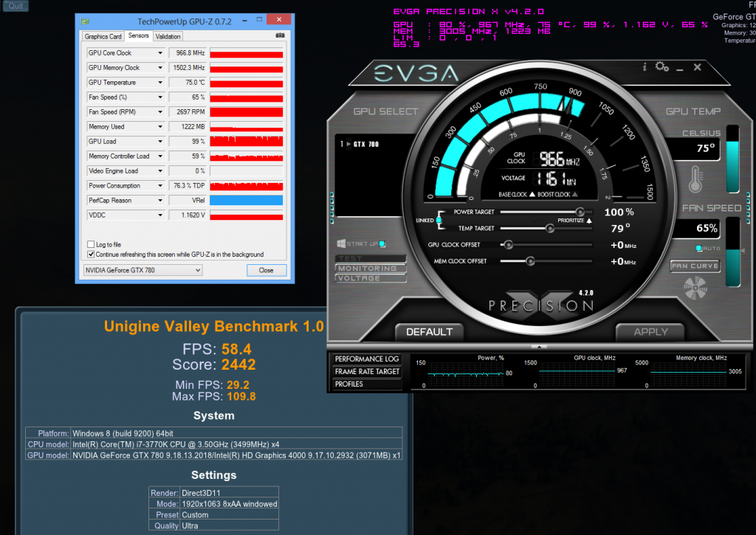Open EVGA Precision settings gear icon
This screenshot has height=535, width=756.
click(x=661, y=66)
